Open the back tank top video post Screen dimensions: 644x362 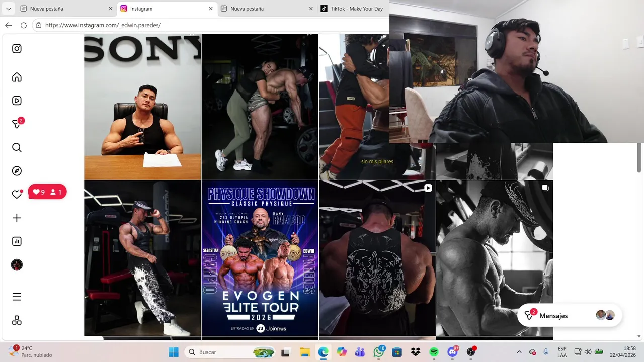(377, 258)
